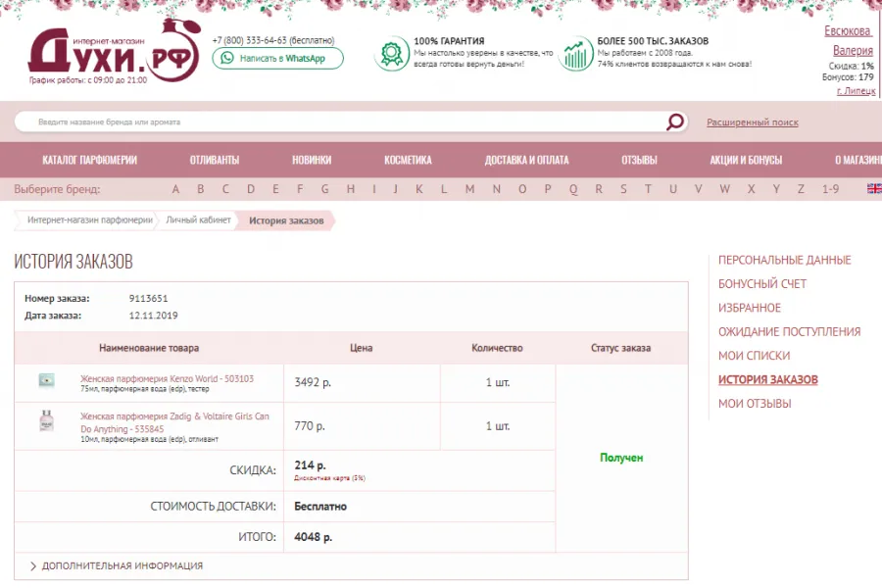This screenshot has height=588, width=882.
Task: Click the magnifier search icon
Action: 674,122
